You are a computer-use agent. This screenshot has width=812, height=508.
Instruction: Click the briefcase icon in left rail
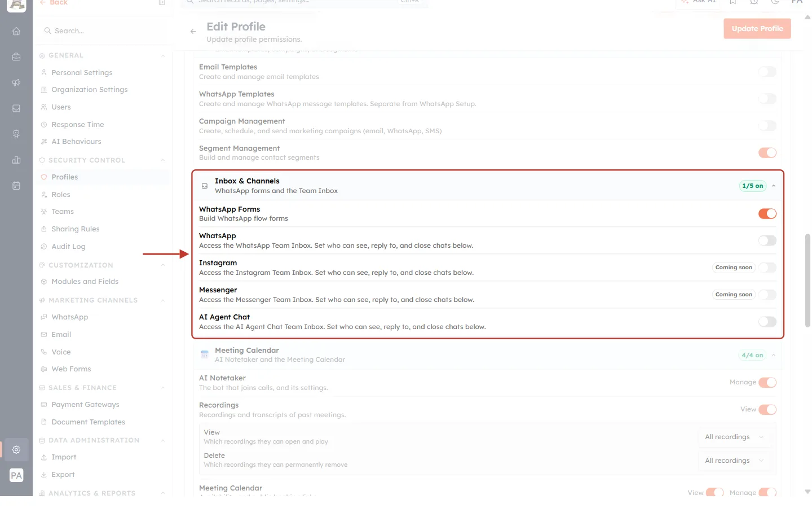(x=16, y=57)
